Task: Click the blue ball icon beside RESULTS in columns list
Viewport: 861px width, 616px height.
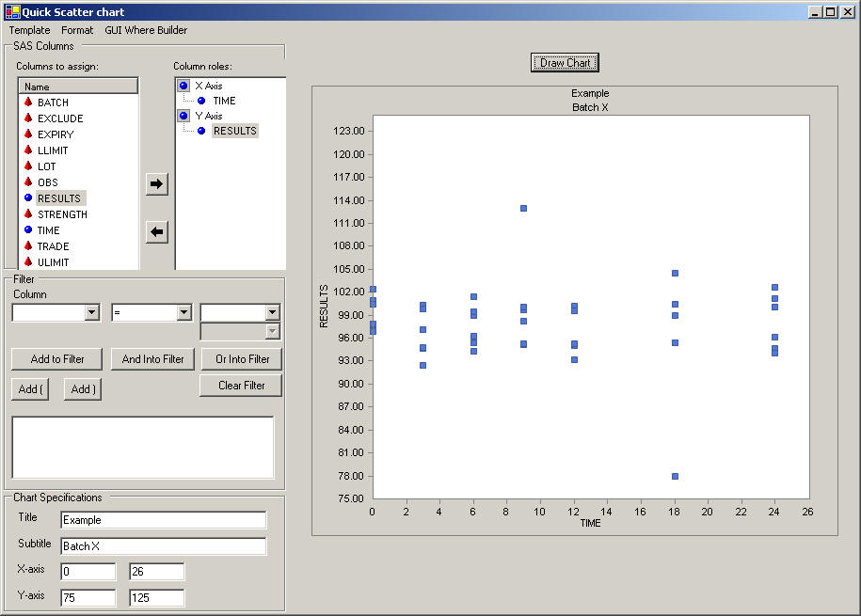Action: point(28,197)
